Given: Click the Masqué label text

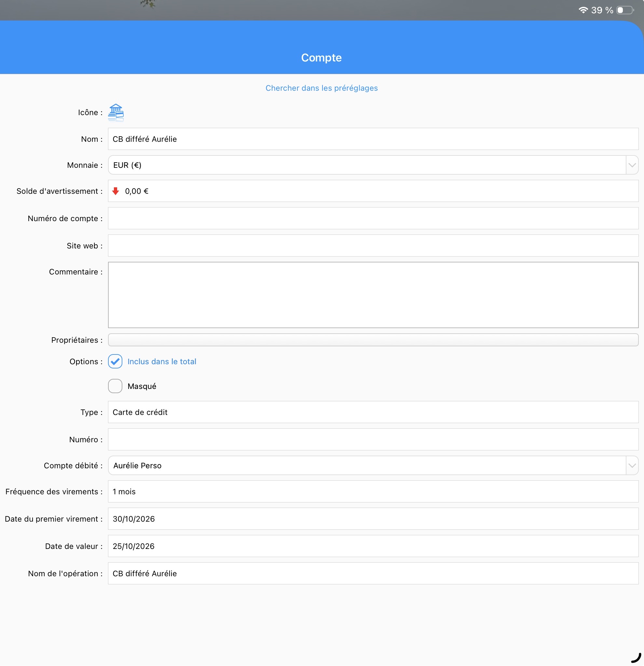Looking at the screenshot, I should click(142, 386).
